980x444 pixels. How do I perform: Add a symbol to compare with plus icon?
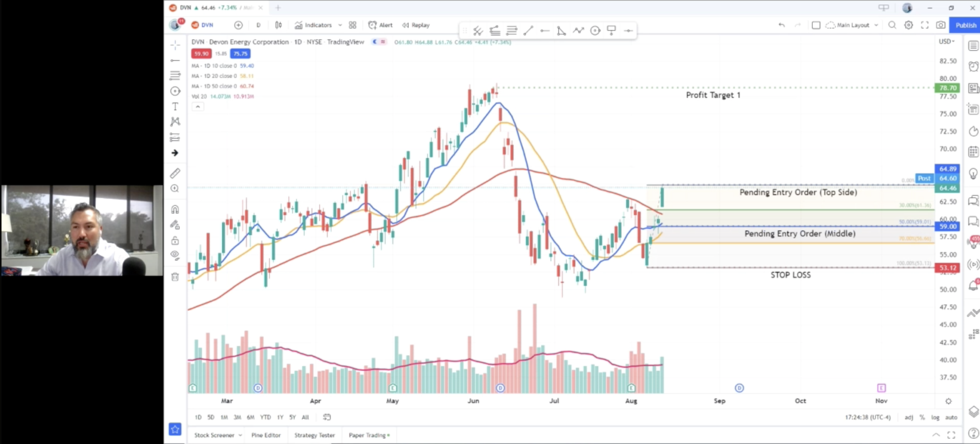[x=239, y=25]
